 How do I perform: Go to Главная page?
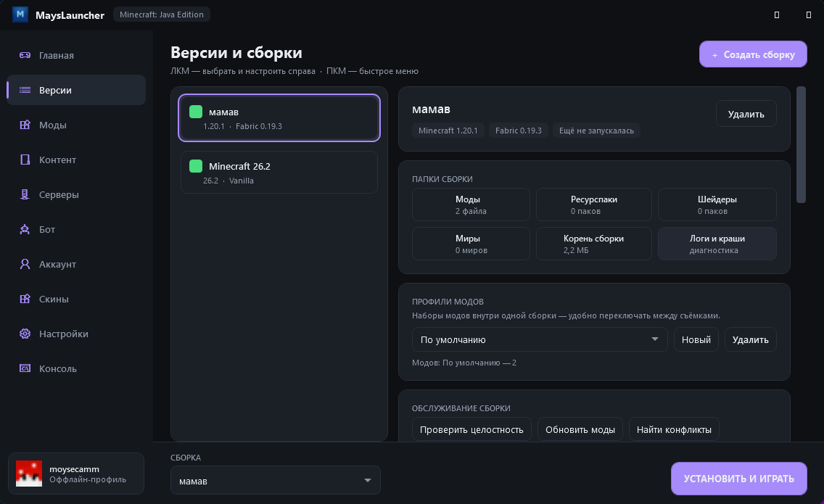pyautogui.click(x=76, y=55)
